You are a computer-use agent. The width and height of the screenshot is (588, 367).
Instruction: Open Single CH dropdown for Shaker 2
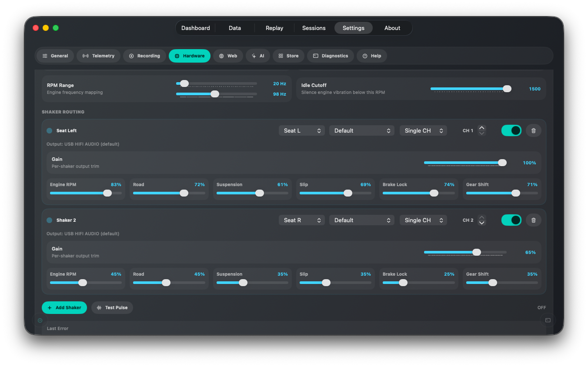point(423,220)
